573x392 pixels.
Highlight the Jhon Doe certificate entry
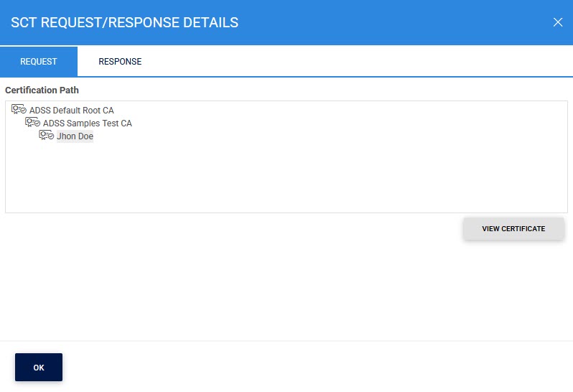[75, 136]
